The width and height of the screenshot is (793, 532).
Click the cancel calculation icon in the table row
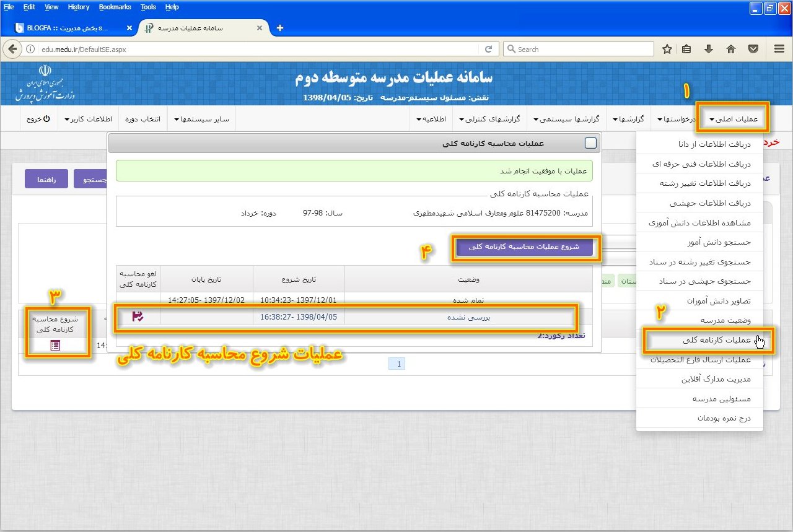(x=138, y=316)
